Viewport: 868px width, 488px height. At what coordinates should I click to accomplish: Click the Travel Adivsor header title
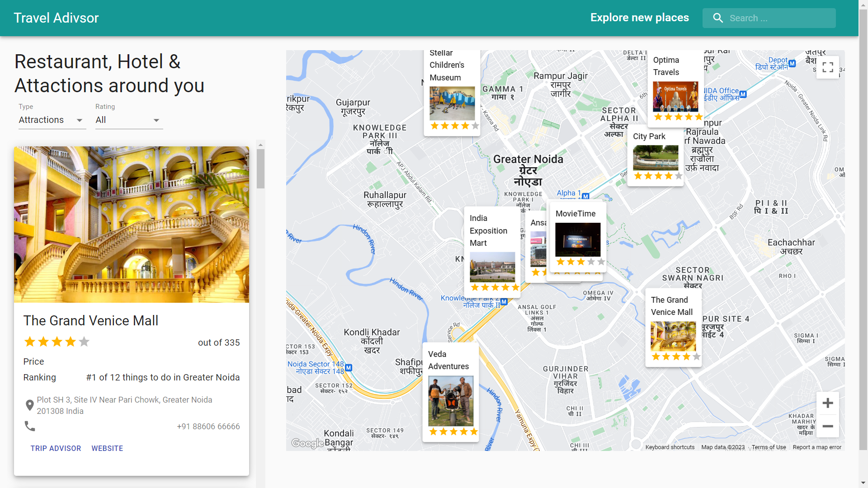(56, 18)
